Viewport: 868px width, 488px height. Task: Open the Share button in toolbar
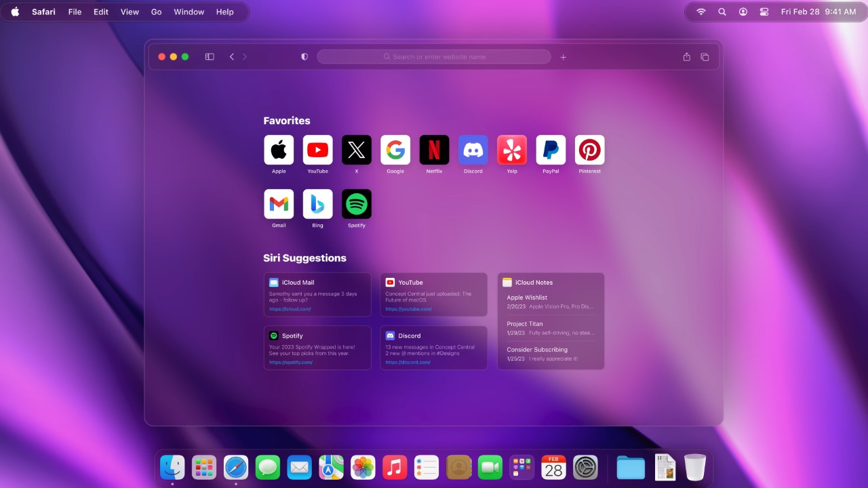(686, 57)
